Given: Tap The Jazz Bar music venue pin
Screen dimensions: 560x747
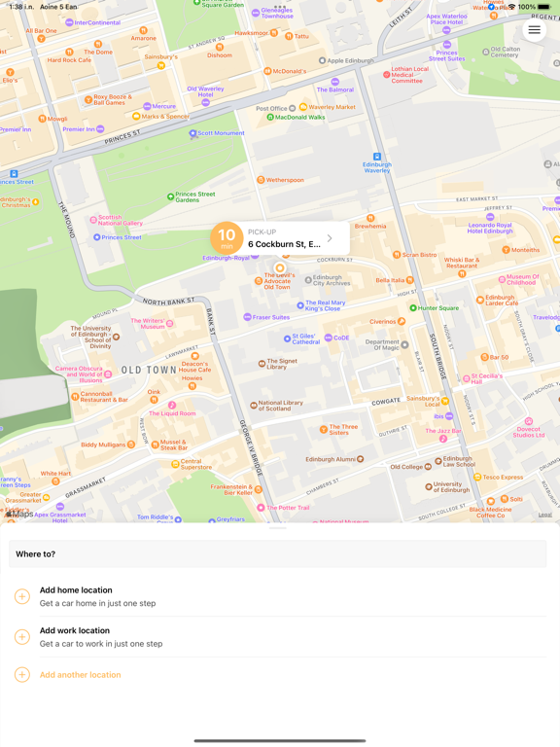Looking at the screenshot, I should (443, 439).
